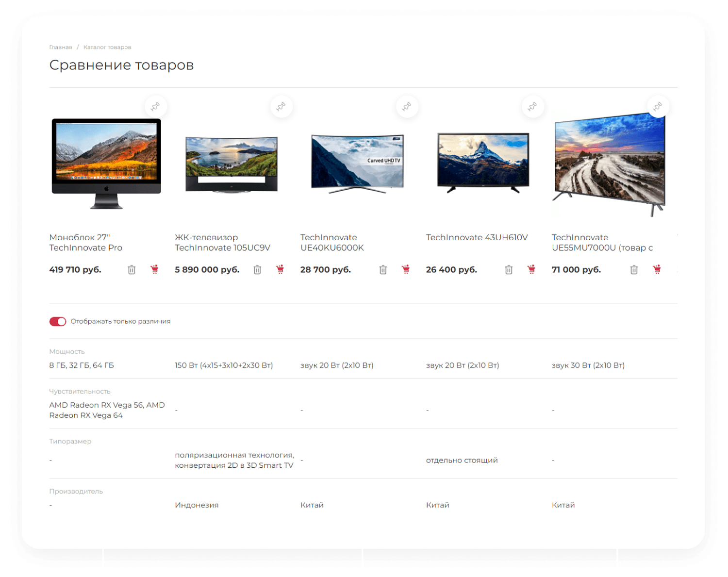Pin the Моноблок 27" TechInnovate Pro product

tap(155, 106)
